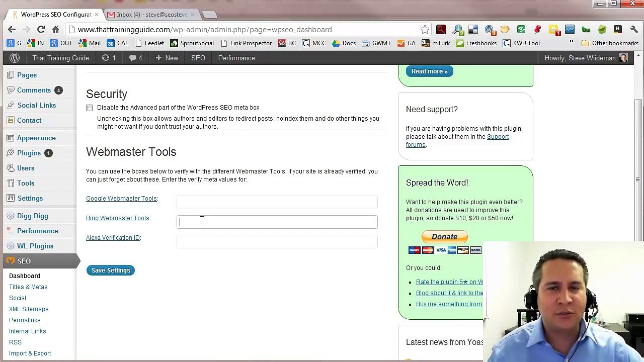Image resolution: width=644 pixels, height=362 pixels.
Task: Open That Training Guide site menu
Action: [x=61, y=58]
